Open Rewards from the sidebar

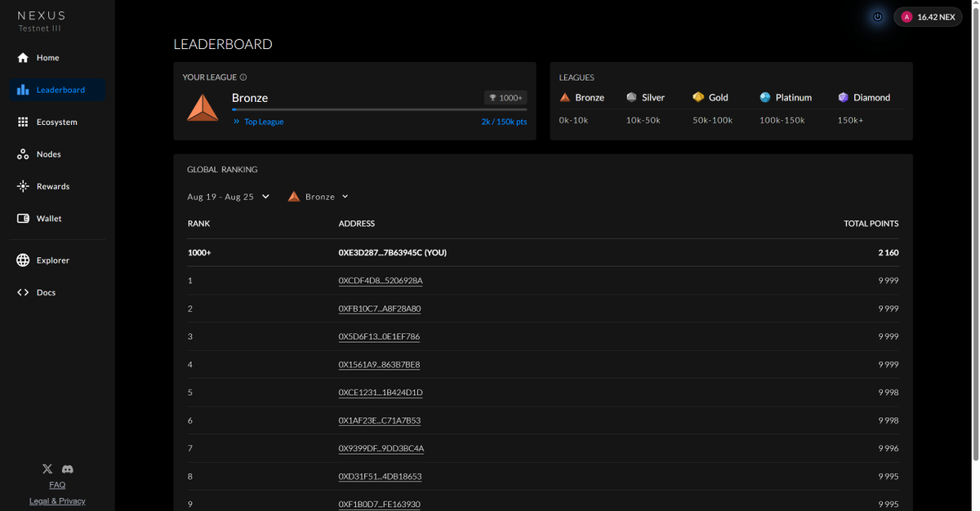point(57,186)
